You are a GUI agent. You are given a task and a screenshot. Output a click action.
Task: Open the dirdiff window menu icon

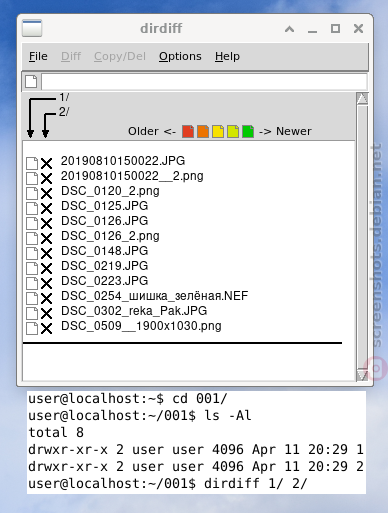32,28
